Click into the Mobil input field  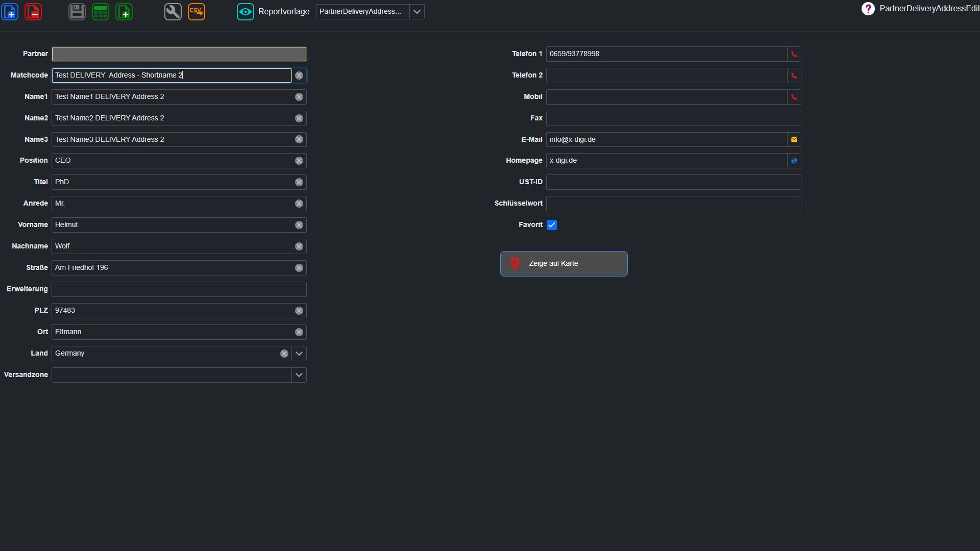pos(667,97)
